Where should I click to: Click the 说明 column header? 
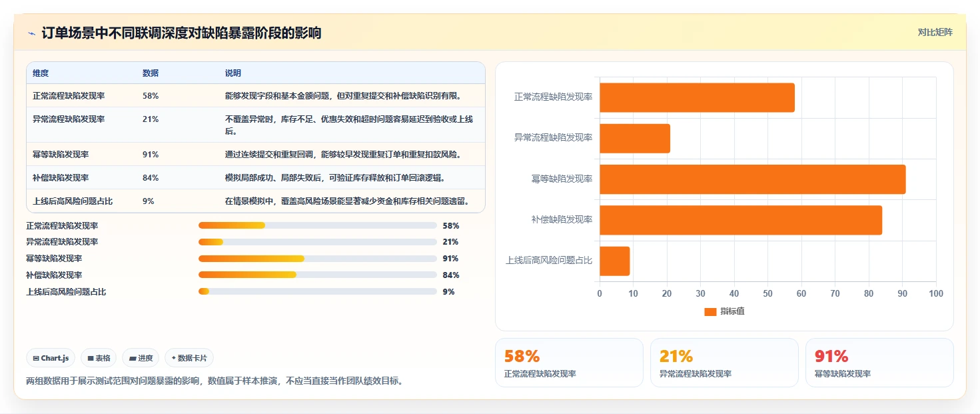click(233, 73)
